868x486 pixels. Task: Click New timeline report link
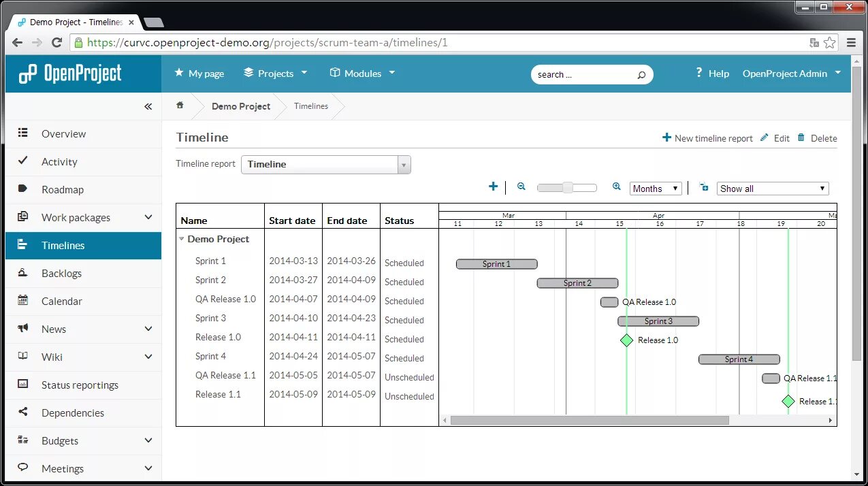tap(707, 137)
